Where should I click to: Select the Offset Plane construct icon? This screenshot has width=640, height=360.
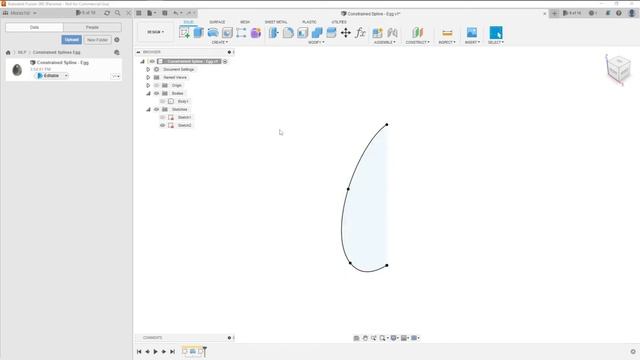[x=417, y=33]
